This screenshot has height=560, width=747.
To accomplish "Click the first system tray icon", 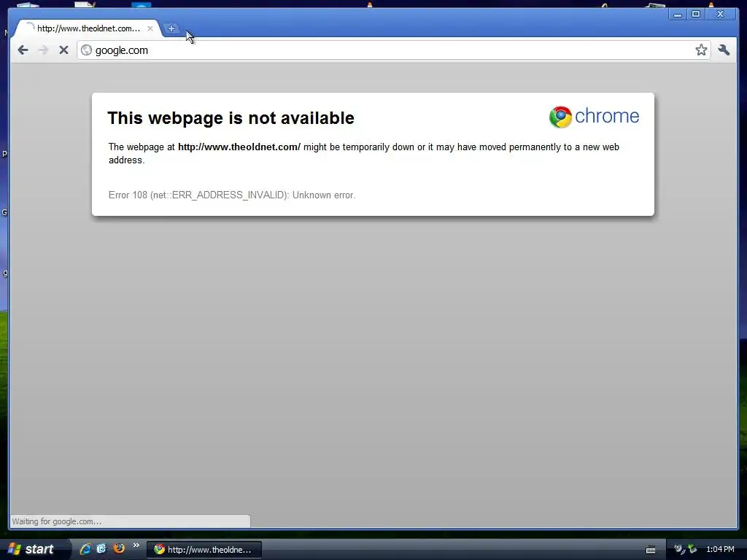I will tap(679, 550).
